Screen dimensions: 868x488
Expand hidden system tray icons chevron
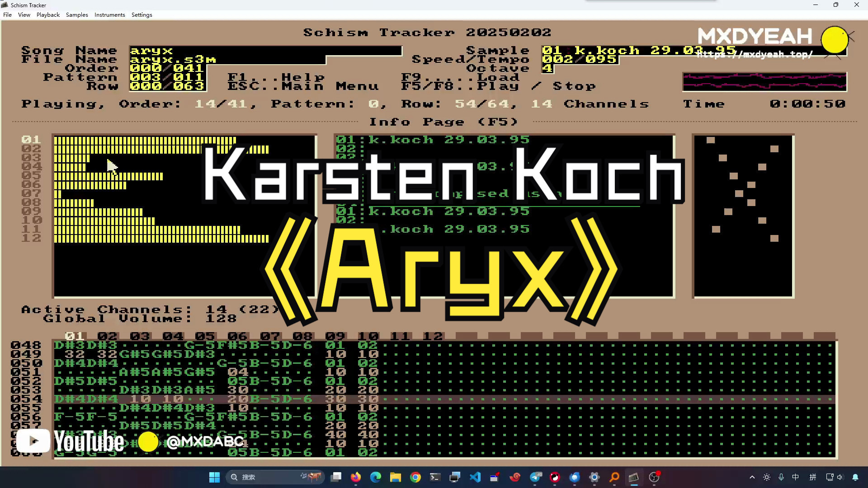[x=752, y=477]
